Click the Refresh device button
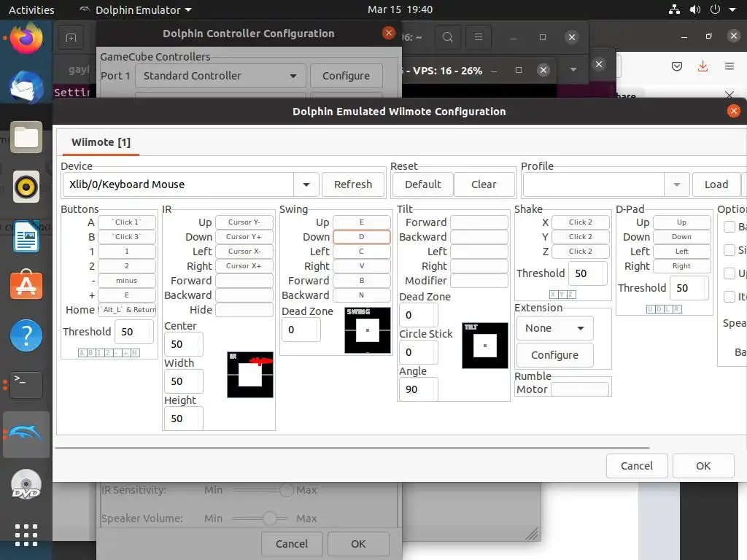747x560 pixels. tap(353, 184)
